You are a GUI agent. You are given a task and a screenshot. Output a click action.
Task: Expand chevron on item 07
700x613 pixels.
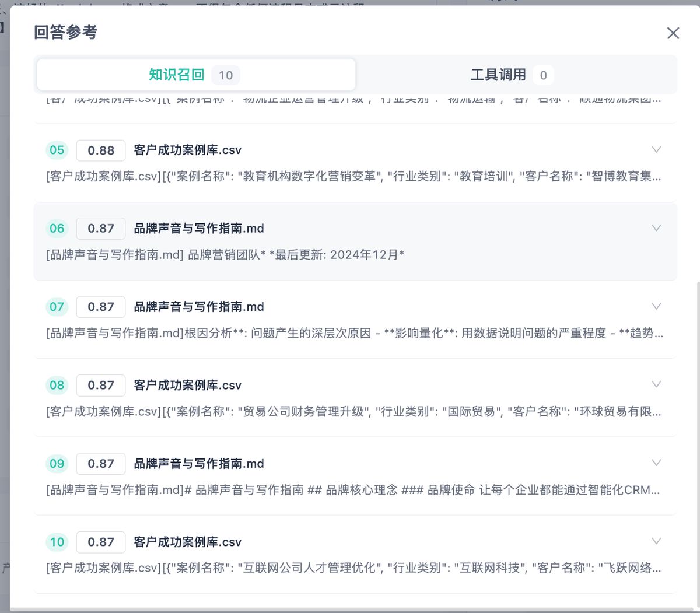coord(656,306)
